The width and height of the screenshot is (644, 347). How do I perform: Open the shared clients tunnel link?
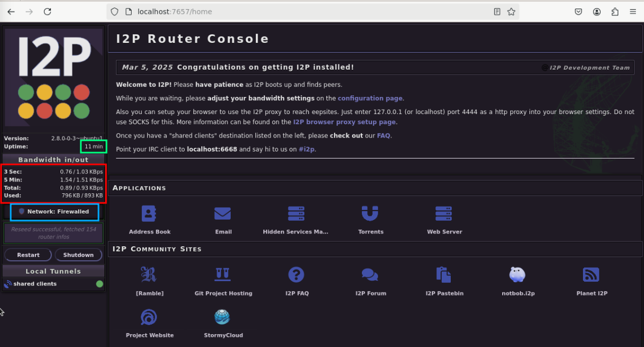35,284
